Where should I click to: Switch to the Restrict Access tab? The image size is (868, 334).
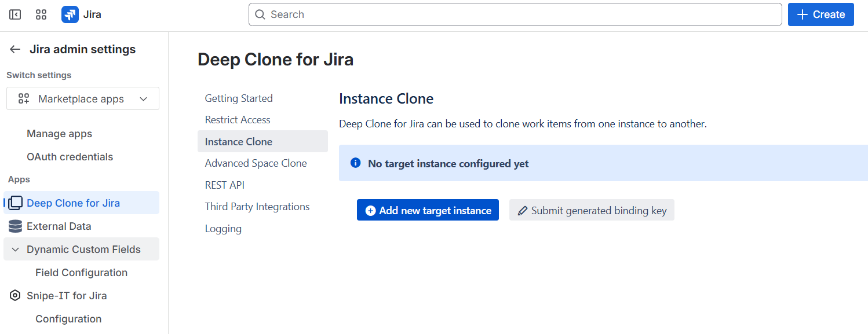coord(238,120)
